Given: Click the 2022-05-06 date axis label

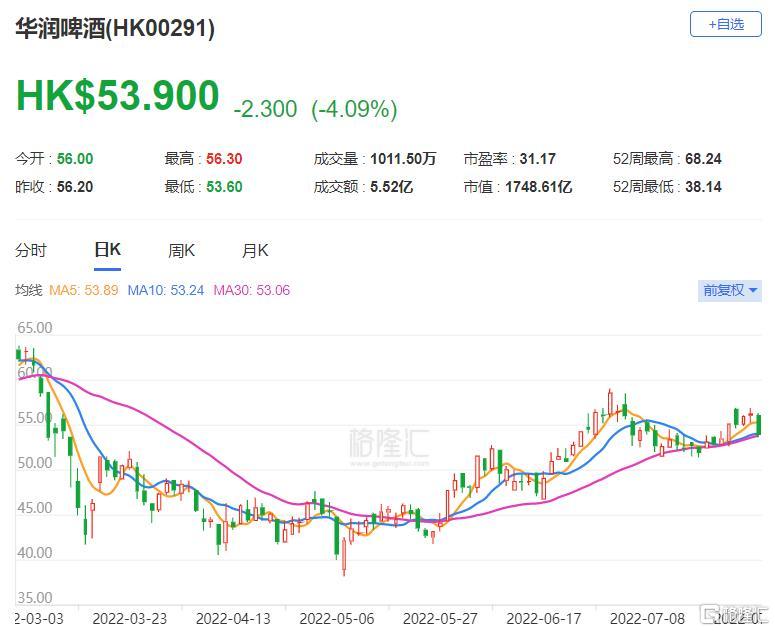Looking at the screenshot, I should pos(337,619).
